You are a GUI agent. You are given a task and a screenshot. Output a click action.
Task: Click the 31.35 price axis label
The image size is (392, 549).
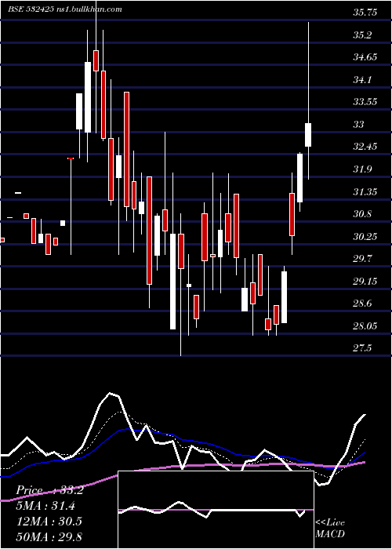(365, 191)
